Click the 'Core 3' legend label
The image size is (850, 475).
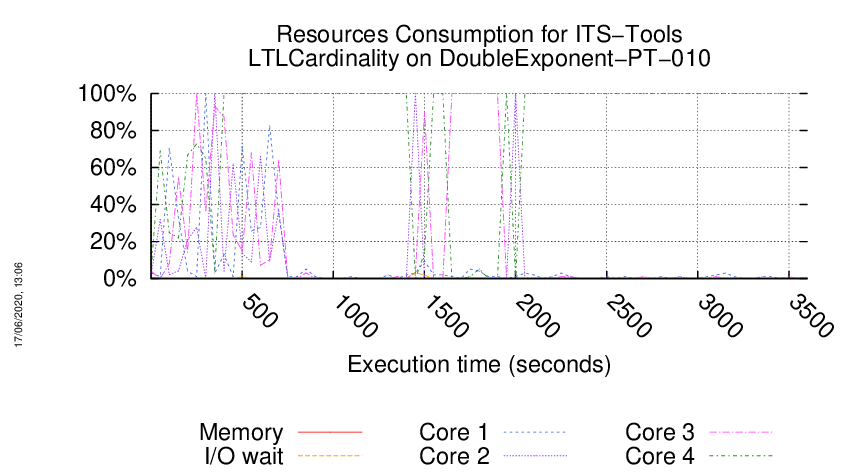pos(660,432)
